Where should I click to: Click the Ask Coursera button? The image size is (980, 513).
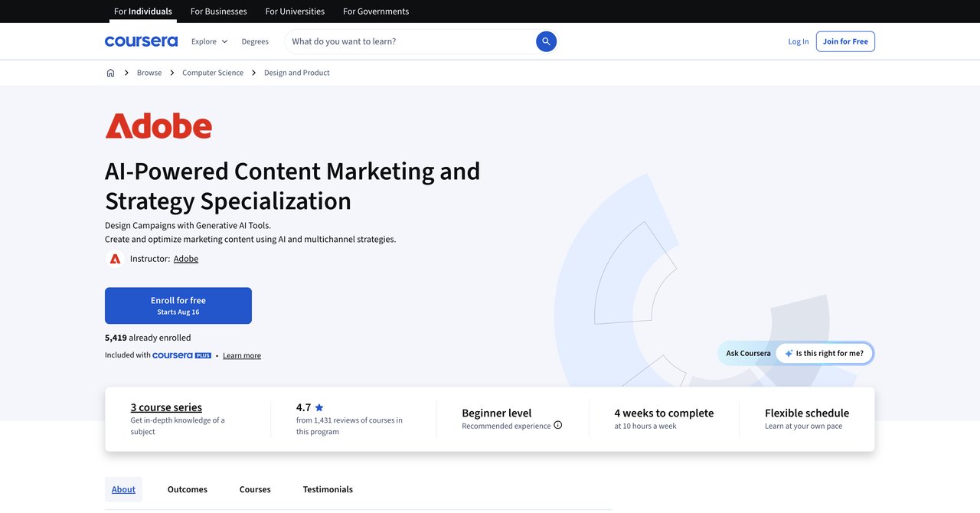[748, 353]
